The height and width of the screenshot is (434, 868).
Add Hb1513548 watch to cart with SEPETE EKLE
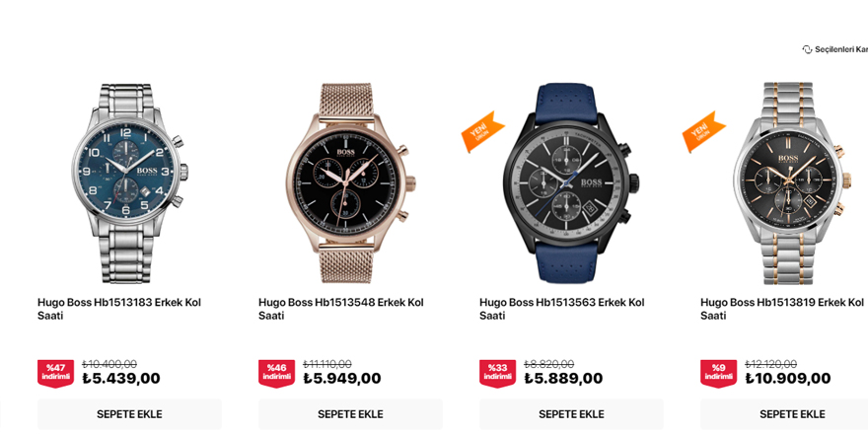pyautogui.click(x=350, y=414)
